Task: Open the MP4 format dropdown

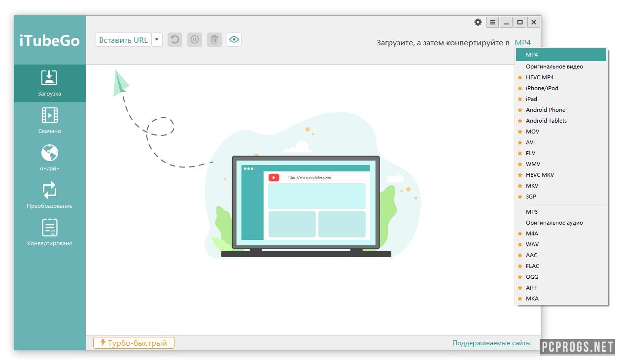Action: (522, 42)
